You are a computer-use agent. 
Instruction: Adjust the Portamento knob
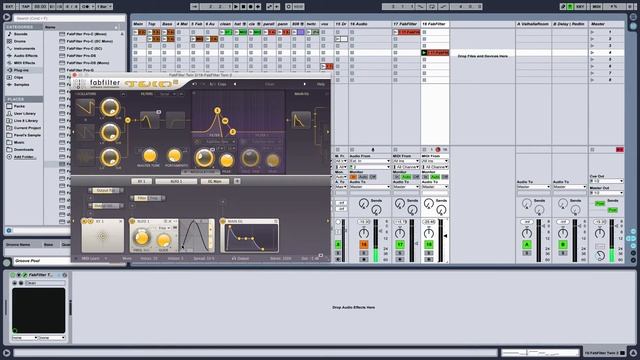tap(175, 156)
